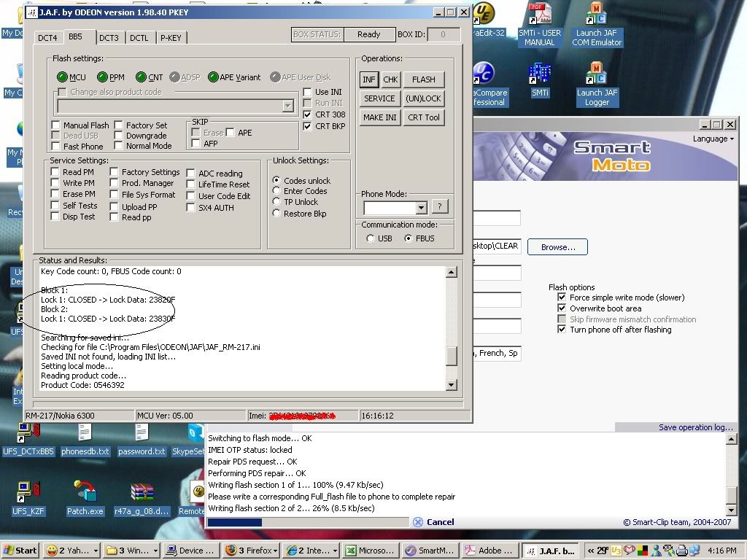Select the password.txt file icon

(142, 440)
